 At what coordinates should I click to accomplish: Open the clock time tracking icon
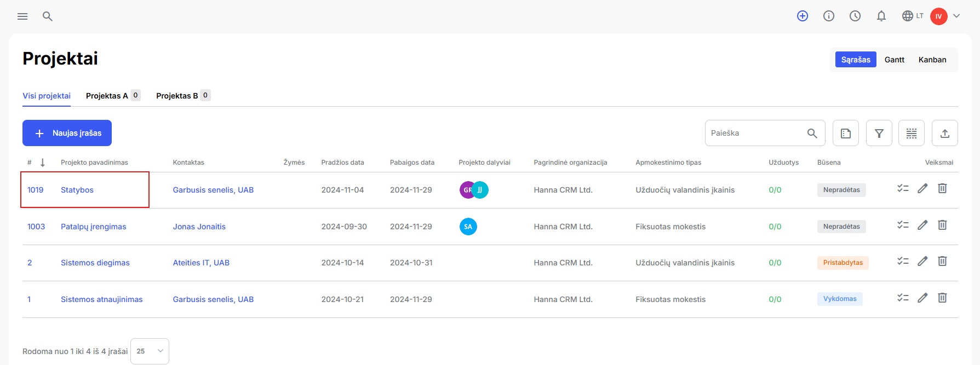855,16
